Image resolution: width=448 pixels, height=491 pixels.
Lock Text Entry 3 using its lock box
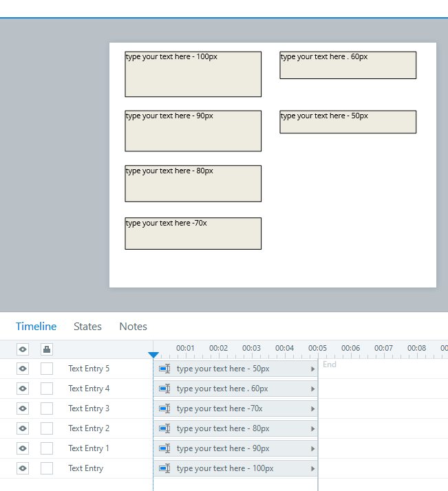coord(47,408)
